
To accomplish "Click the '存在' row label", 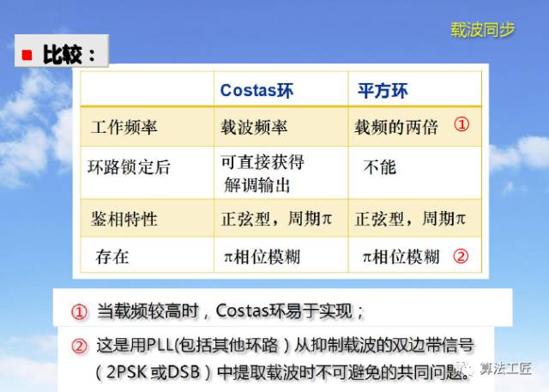I will point(112,256).
